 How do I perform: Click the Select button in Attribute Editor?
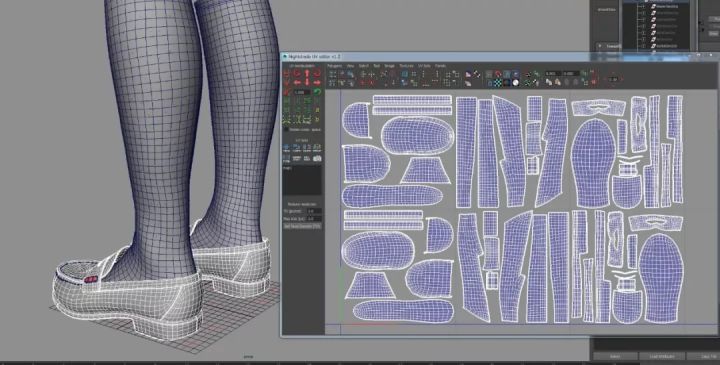pyautogui.click(x=615, y=356)
